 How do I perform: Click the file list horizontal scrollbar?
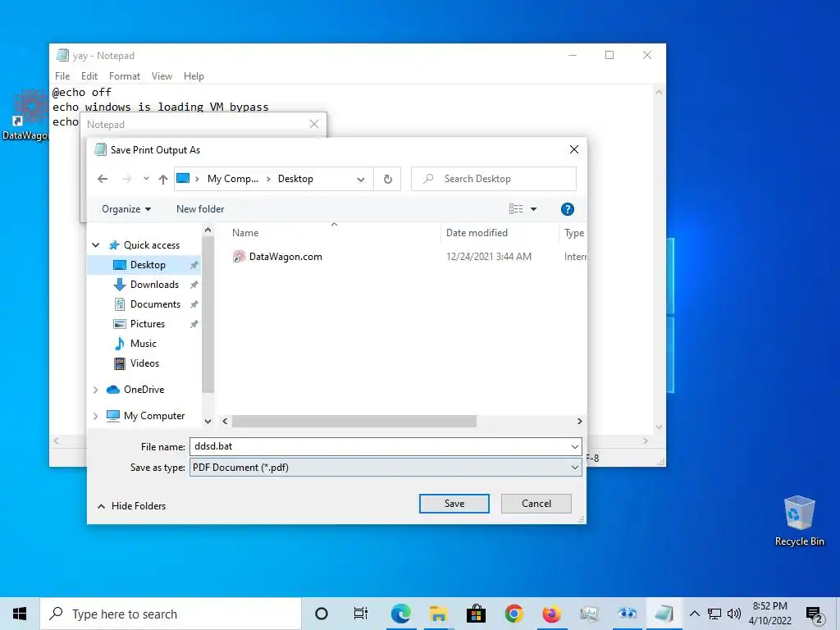pos(354,422)
